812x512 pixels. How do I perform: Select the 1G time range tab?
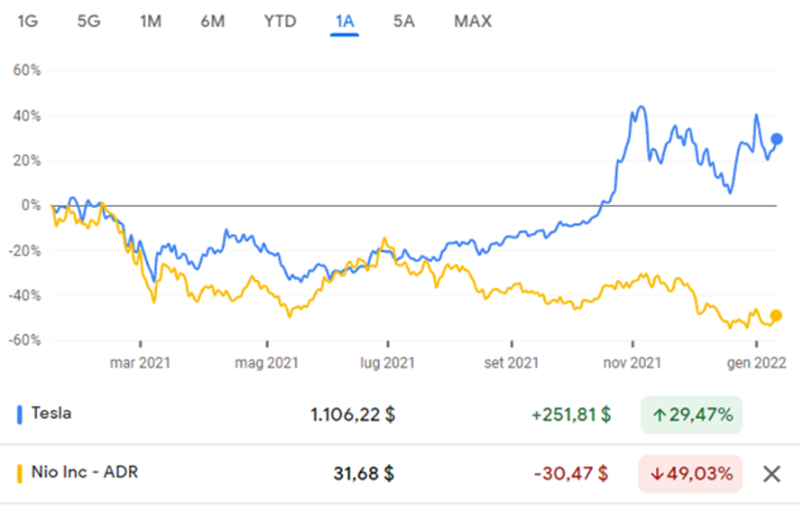[x=28, y=22]
